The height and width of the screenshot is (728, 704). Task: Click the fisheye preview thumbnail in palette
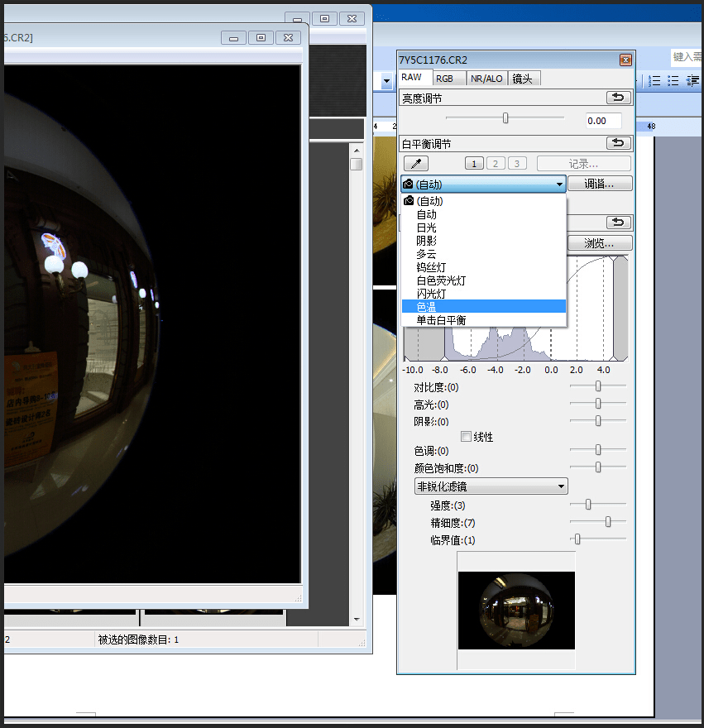pos(516,610)
